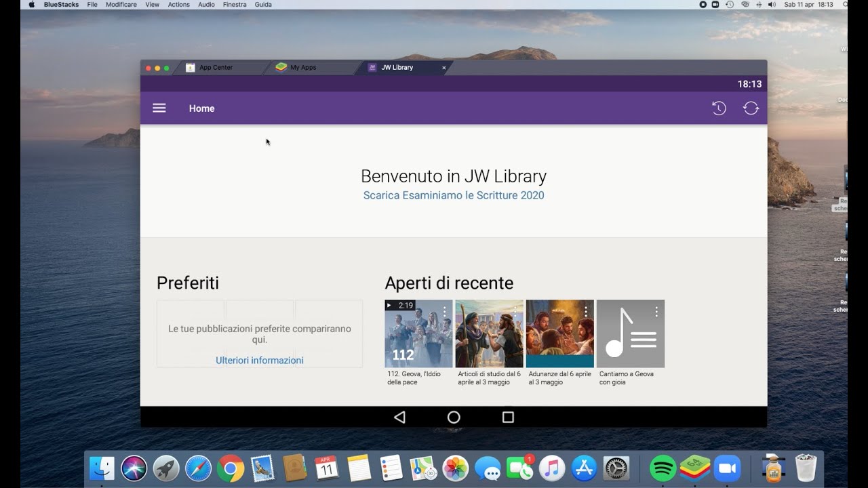The height and width of the screenshot is (488, 868).
Task: Open Adunanze dal 6 aprile thumbnail
Action: [x=559, y=334]
